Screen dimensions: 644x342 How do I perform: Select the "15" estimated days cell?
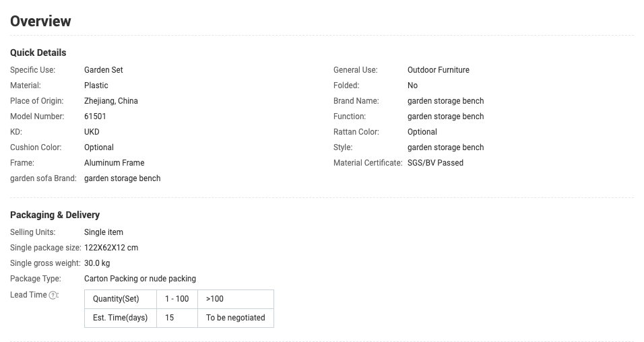(170, 318)
